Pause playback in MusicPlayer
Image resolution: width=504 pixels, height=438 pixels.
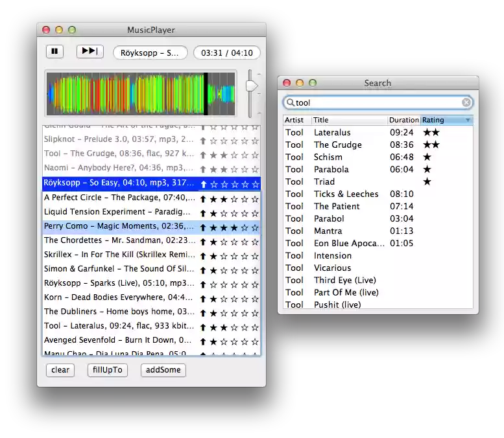coord(54,51)
